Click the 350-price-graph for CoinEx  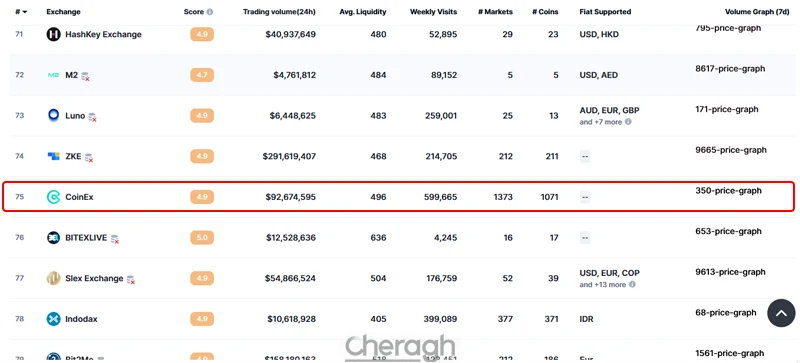coord(728,190)
